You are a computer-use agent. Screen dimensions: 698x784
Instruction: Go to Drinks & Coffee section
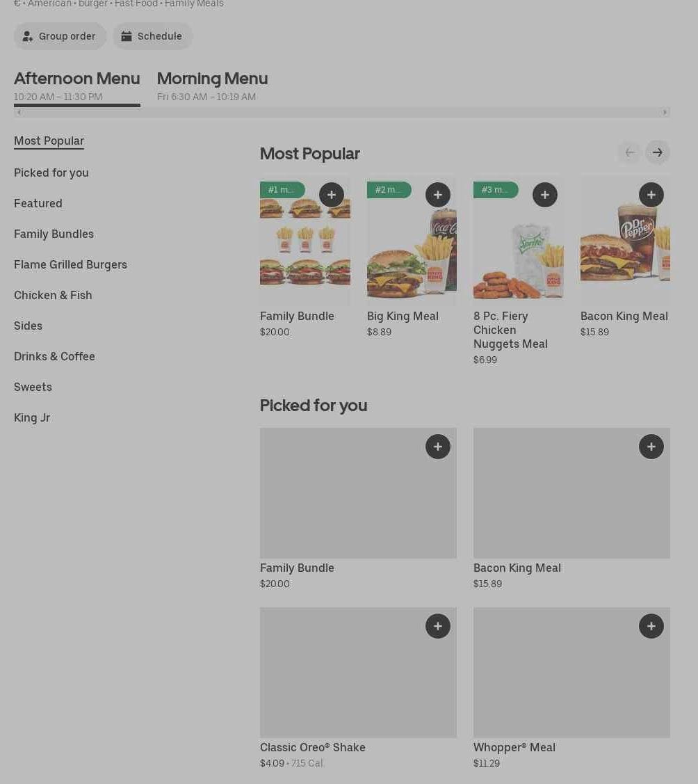[54, 356]
